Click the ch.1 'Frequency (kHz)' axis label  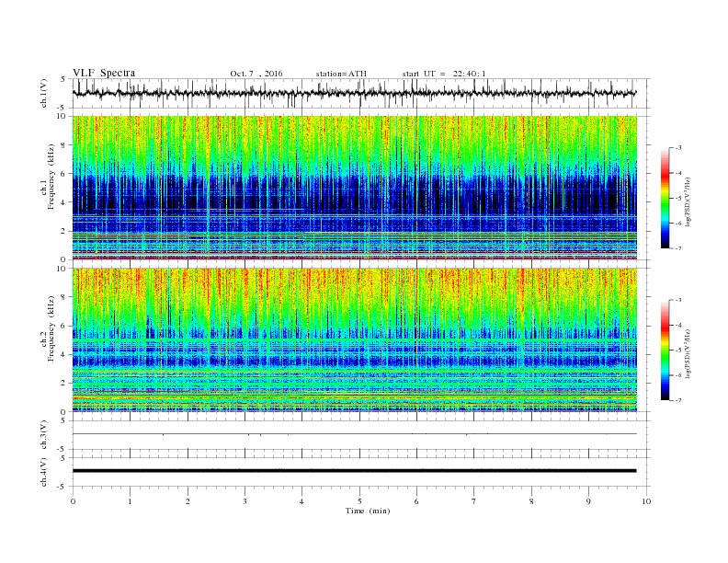[51, 177]
